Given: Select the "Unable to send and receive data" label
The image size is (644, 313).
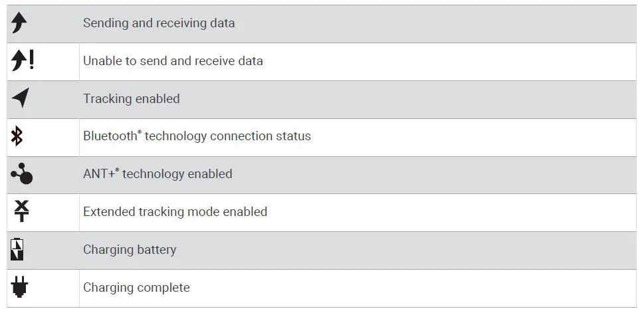Looking at the screenshot, I should [x=173, y=61].
